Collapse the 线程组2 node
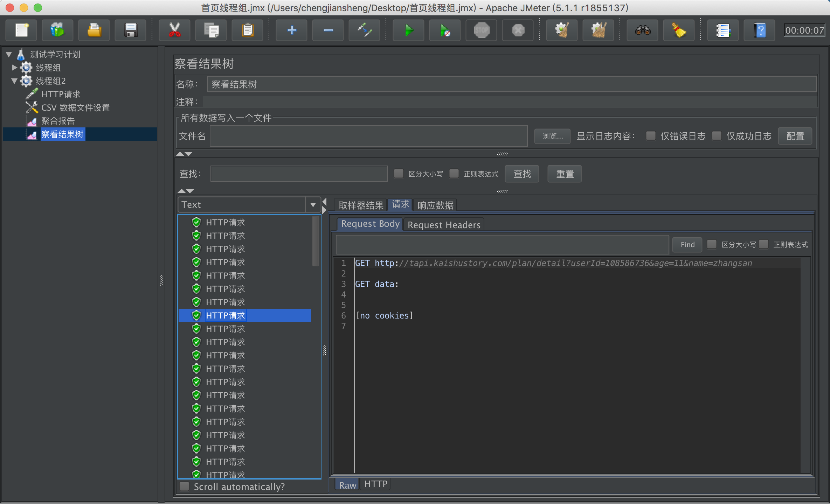The height and width of the screenshot is (504, 830). point(14,81)
